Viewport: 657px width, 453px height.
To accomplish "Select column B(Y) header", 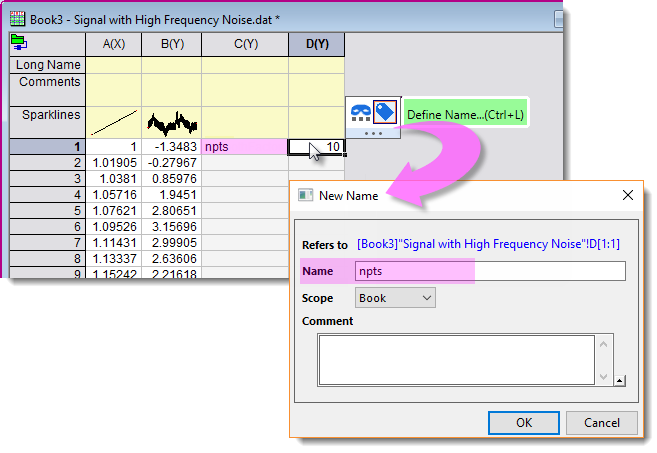I will tap(171, 43).
